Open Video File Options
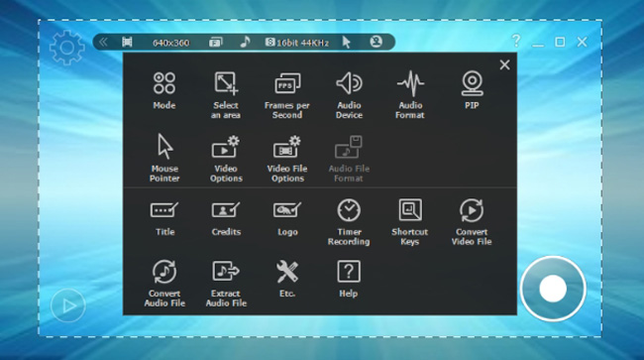Viewport: 644px width, 360px height. click(287, 159)
